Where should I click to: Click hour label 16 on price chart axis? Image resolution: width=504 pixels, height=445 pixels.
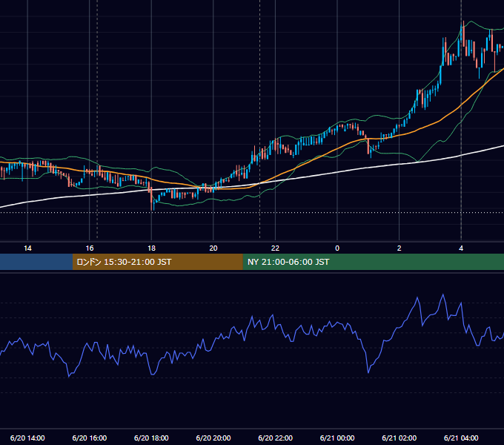tap(90, 248)
